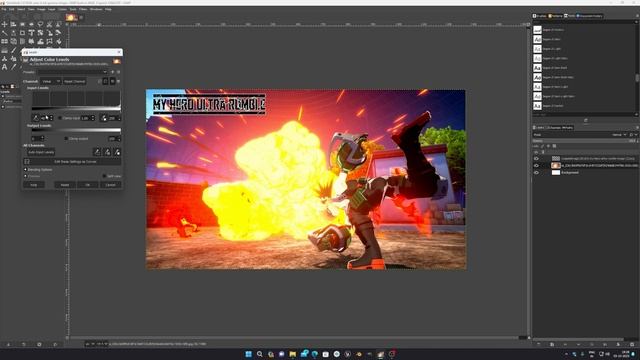Screen dimensions: 640x360
Task: Select the Warp Transform tool
Action: (x=40, y=42)
